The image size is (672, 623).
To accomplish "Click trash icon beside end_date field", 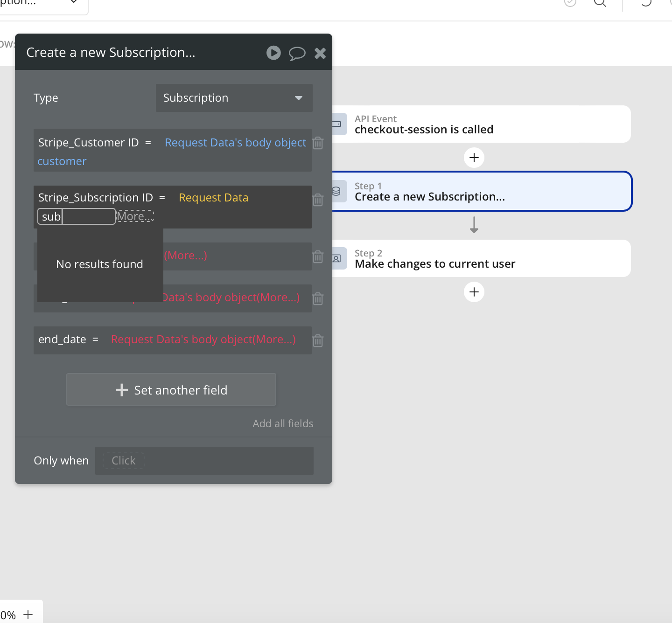I will point(318,340).
